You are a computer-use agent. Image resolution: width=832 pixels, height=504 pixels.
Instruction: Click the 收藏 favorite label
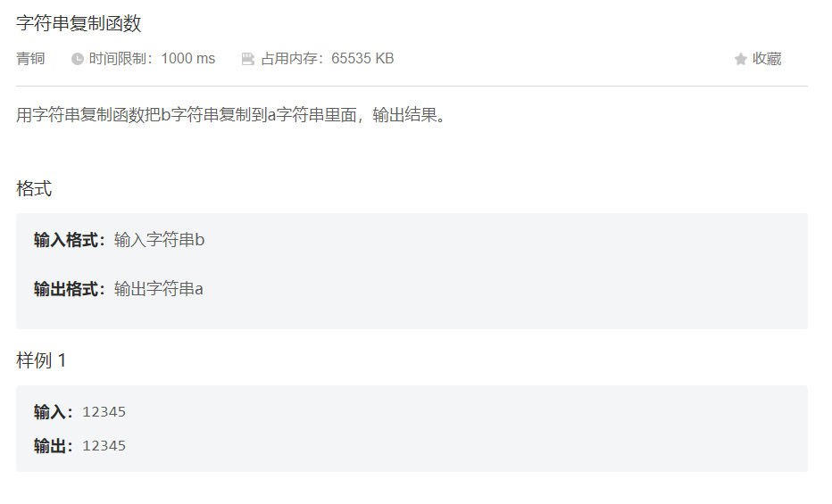[767, 59]
